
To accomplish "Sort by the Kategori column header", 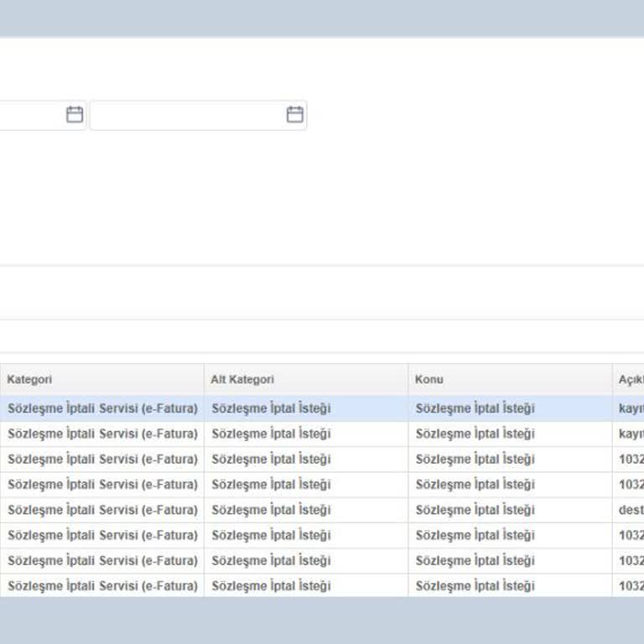I will [30, 380].
